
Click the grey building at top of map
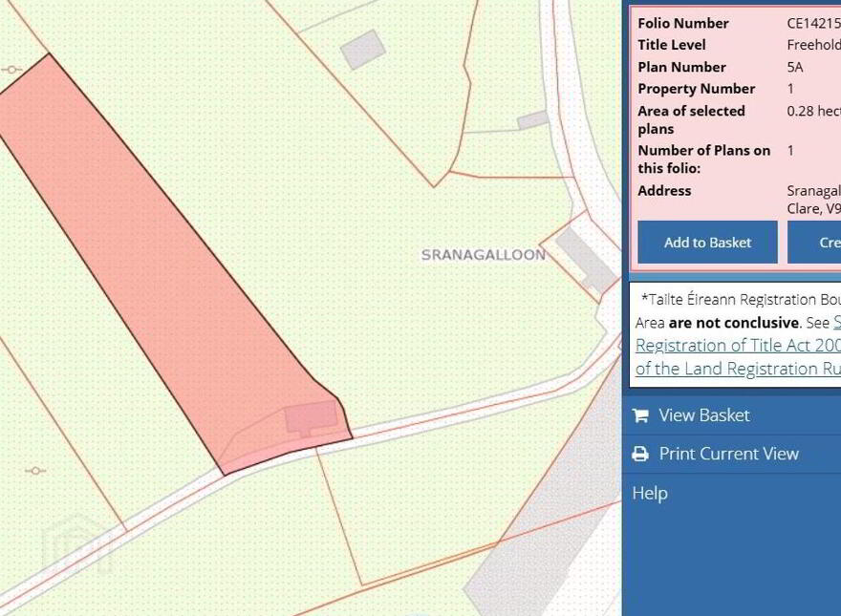tap(363, 50)
